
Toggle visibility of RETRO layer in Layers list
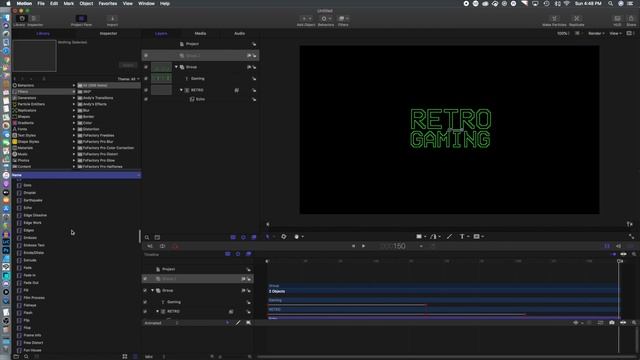click(146, 90)
